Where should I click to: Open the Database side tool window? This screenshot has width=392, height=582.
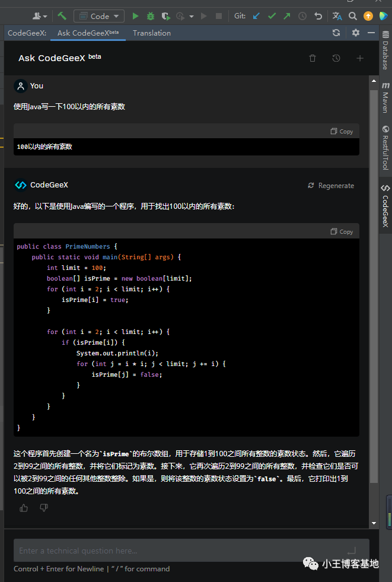(385, 50)
